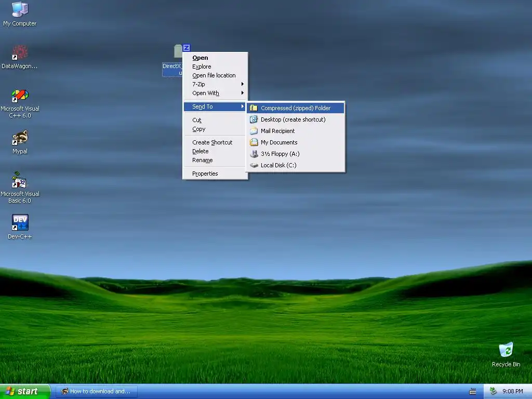Send to Desktop (create shortcut)

pos(296,119)
